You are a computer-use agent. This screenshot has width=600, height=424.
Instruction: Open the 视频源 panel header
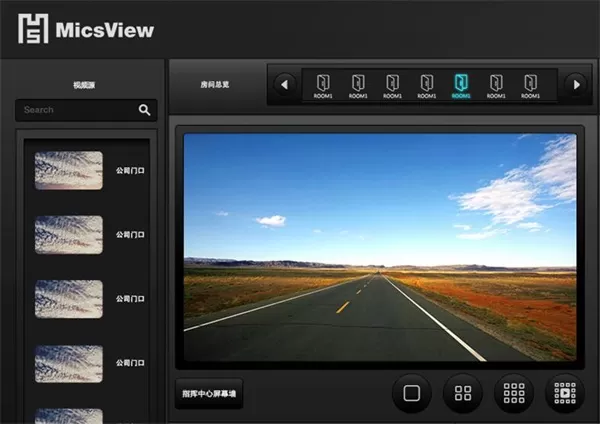pyautogui.click(x=84, y=85)
